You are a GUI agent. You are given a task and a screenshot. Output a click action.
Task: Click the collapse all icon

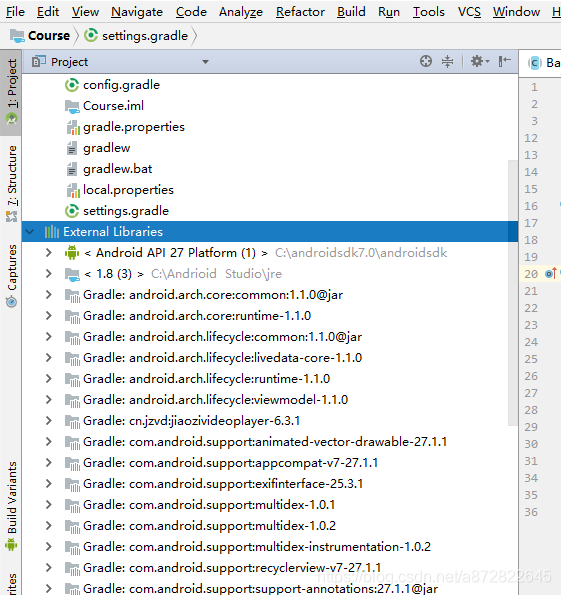pyautogui.click(x=448, y=61)
